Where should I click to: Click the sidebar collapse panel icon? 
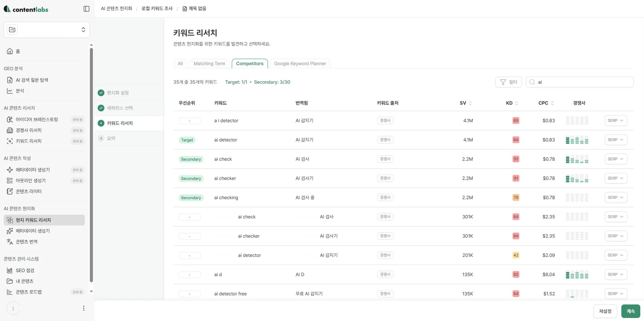(x=86, y=9)
